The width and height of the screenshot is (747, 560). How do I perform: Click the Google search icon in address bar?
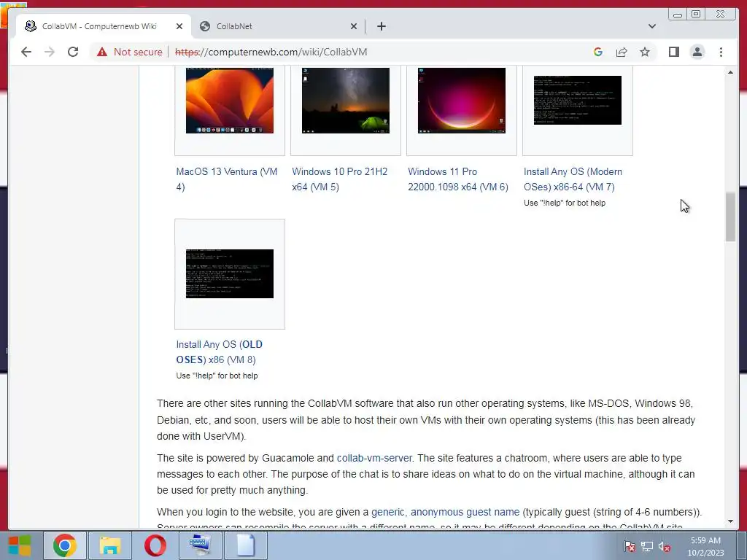598,52
